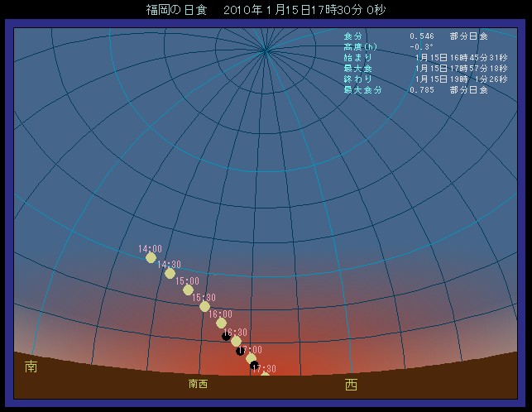Viewport: 532px width, 412px height.
Task: Click the 食分 value 0.546
Action: [421, 36]
